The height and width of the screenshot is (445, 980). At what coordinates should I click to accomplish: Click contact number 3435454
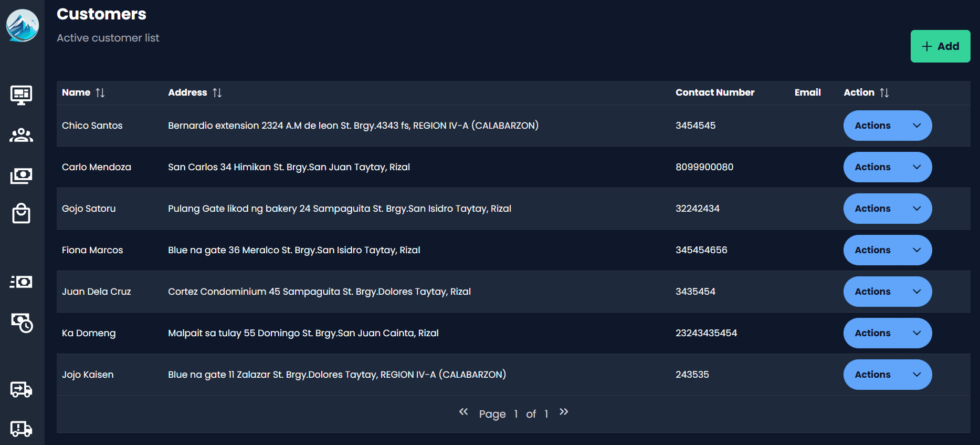[696, 292]
